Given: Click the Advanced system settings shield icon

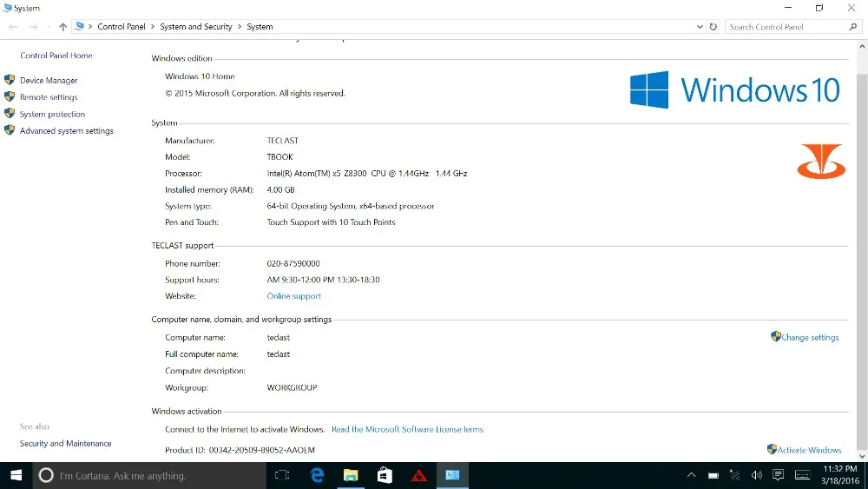Looking at the screenshot, I should point(10,130).
